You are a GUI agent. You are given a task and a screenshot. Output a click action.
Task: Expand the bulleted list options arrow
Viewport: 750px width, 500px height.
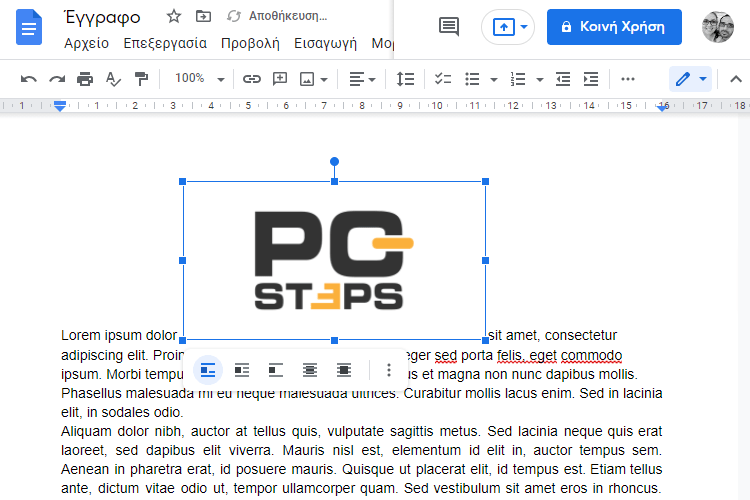coord(494,79)
